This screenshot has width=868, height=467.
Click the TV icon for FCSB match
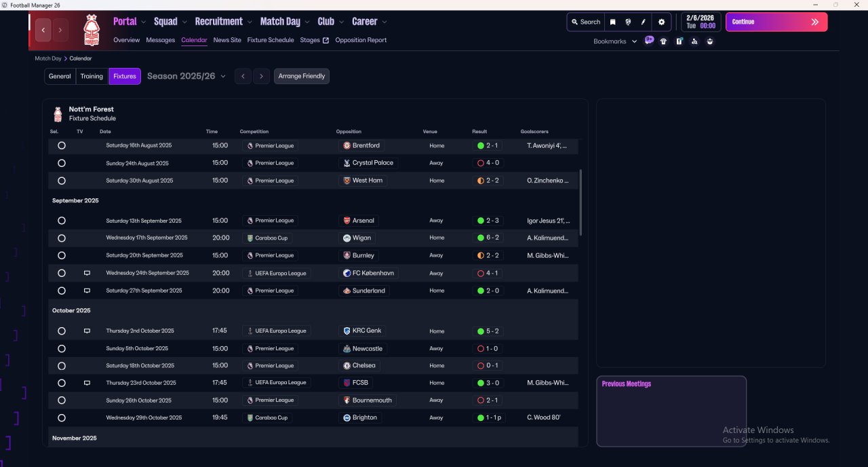(87, 383)
